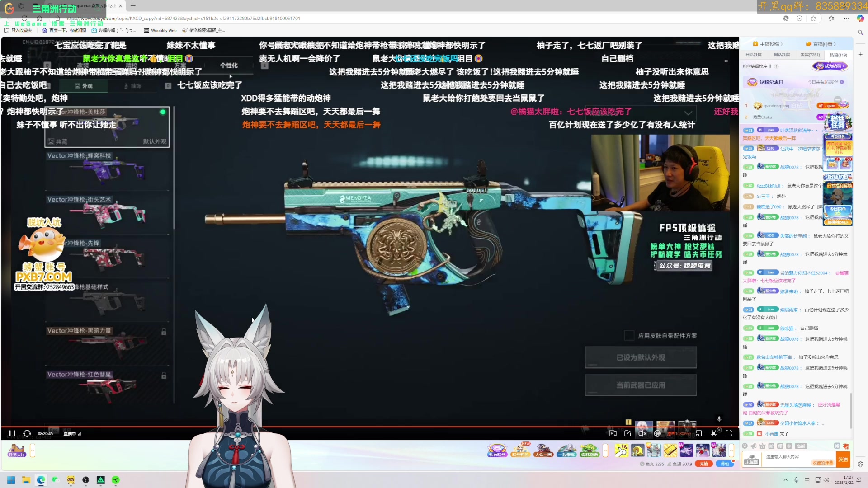Image resolution: width=868 pixels, height=488 pixels.
Task: Open Edge browser from taskbar
Action: click(x=41, y=480)
